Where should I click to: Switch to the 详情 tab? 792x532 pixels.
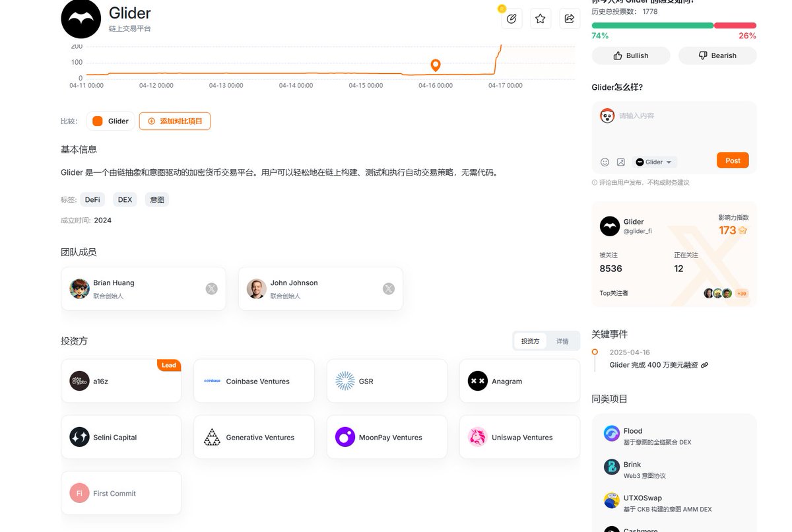[562, 341]
